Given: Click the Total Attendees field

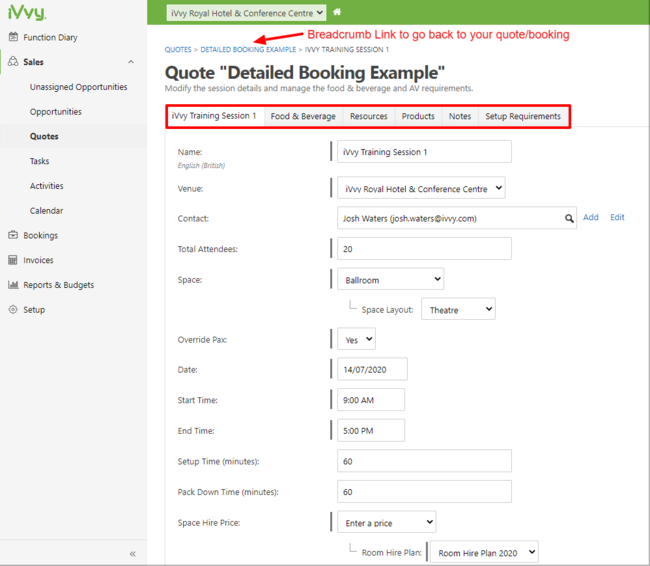Looking at the screenshot, I should (x=424, y=249).
